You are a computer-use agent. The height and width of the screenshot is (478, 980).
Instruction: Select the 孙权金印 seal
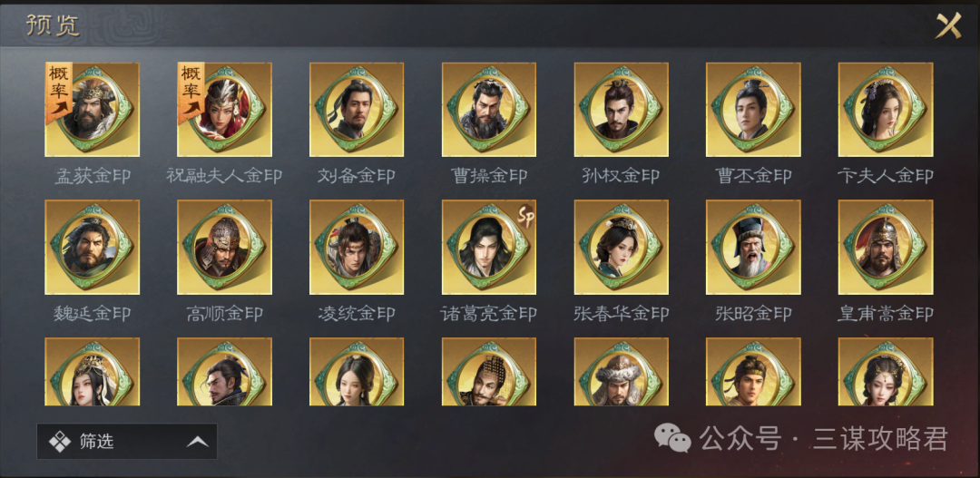pyautogui.click(x=622, y=110)
